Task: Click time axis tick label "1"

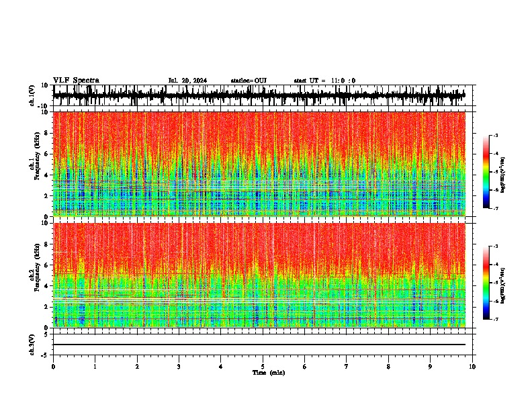Action: pyautogui.click(x=95, y=367)
